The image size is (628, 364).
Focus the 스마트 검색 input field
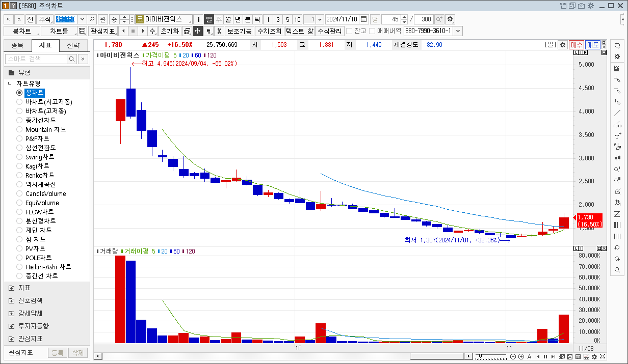tap(36, 59)
